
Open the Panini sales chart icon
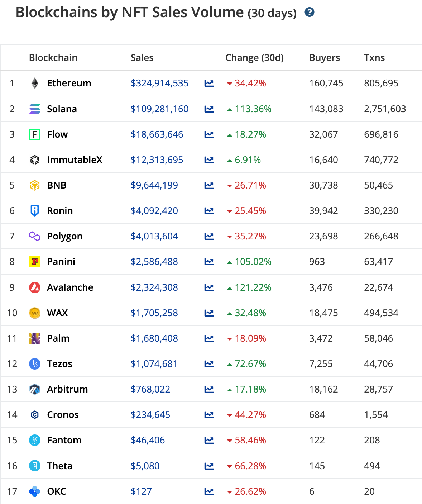point(209,262)
